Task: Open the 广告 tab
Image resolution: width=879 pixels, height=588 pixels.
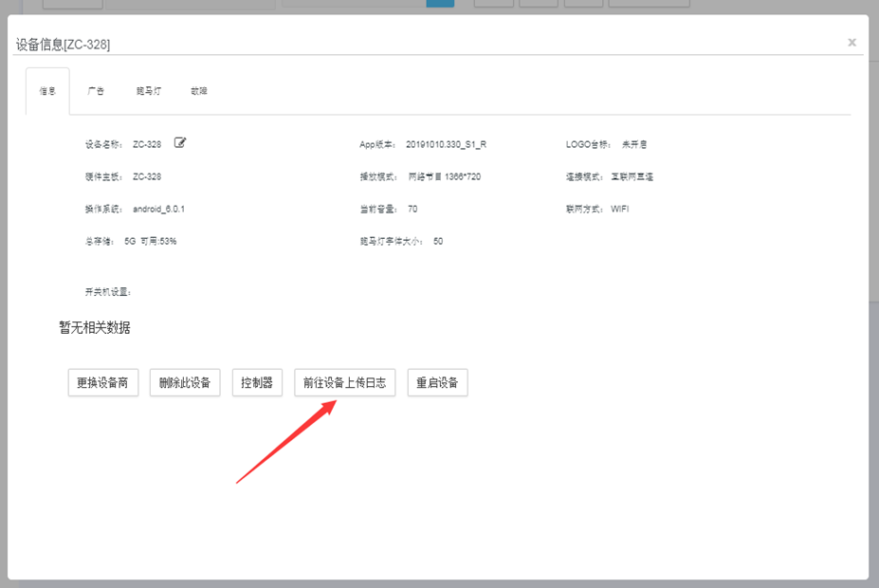Action: click(96, 92)
